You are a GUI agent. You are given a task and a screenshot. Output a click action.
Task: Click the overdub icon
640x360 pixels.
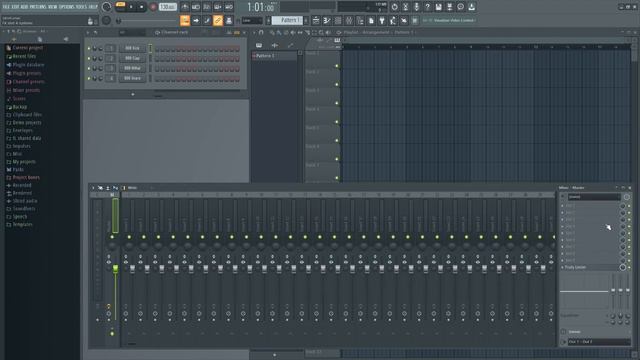click(x=218, y=7)
